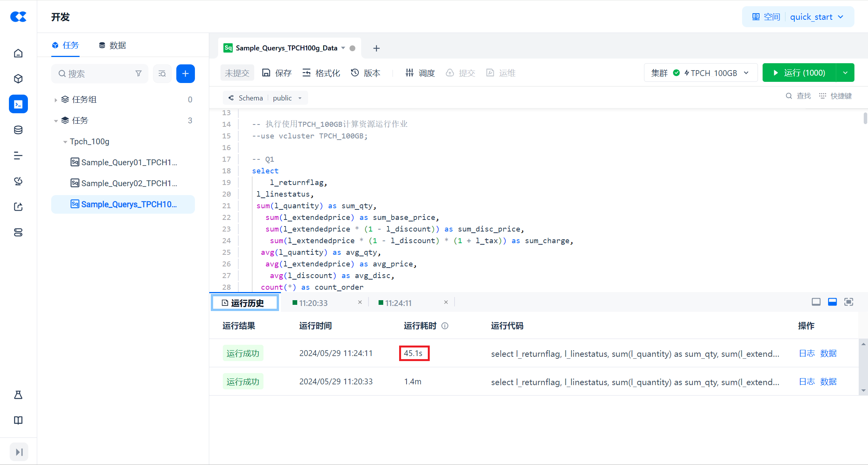Click Format (格式化) in editor toolbar
868x465 pixels.
(321, 73)
